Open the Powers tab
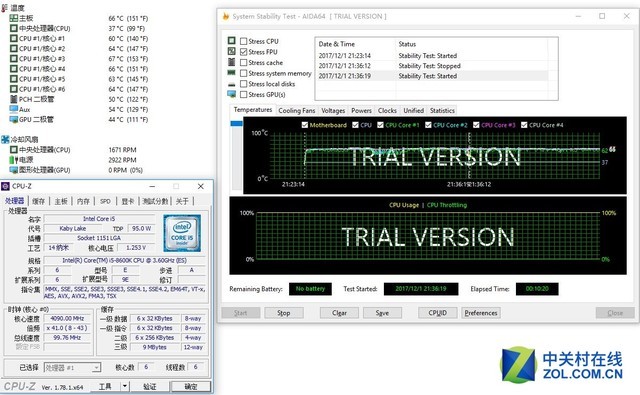 362,111
